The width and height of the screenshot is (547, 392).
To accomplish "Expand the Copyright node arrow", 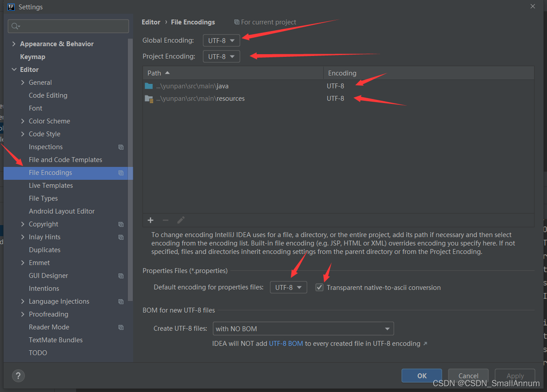I will (x=23, y=224).
